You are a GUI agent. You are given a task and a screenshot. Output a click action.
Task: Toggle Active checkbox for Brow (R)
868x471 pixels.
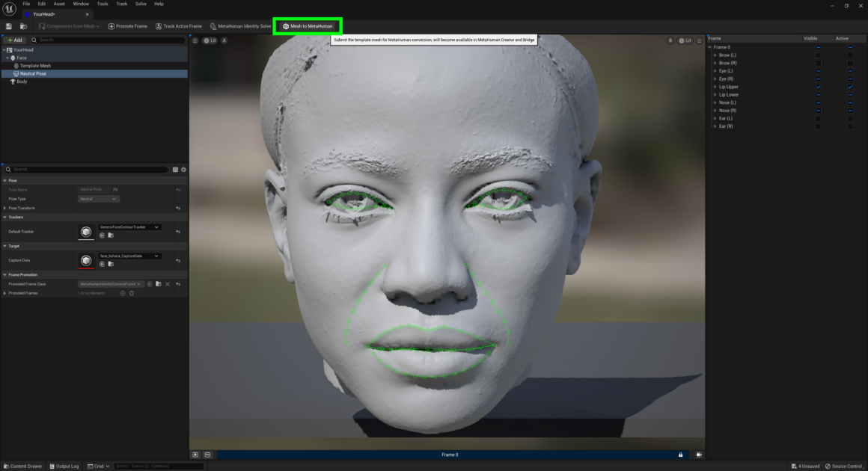(x=850, y=63)
